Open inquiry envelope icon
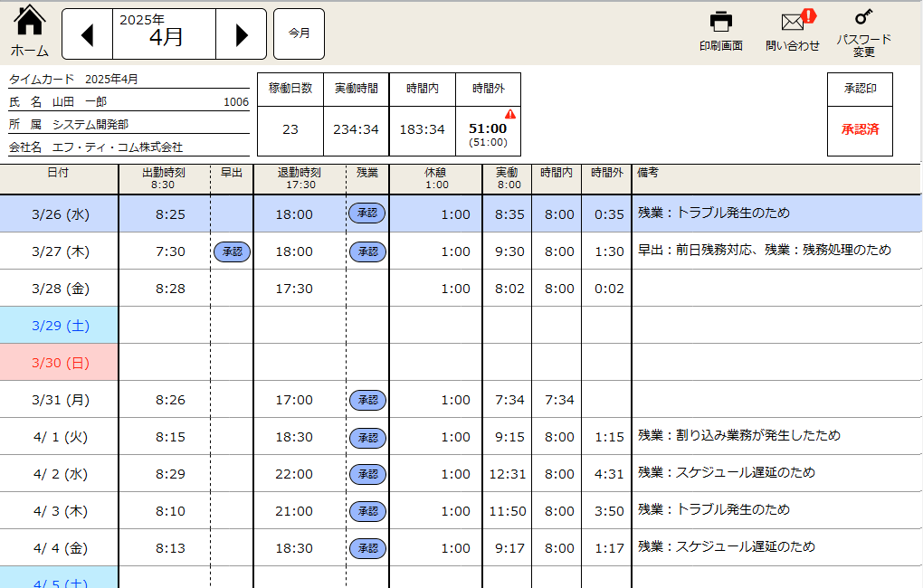The height and width of the screenshot is (588, 923). [792, 22]
